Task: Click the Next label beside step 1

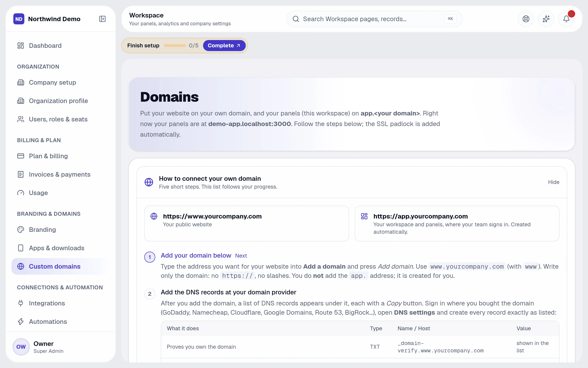Action: pyautogui.click(x=241, y=256)
